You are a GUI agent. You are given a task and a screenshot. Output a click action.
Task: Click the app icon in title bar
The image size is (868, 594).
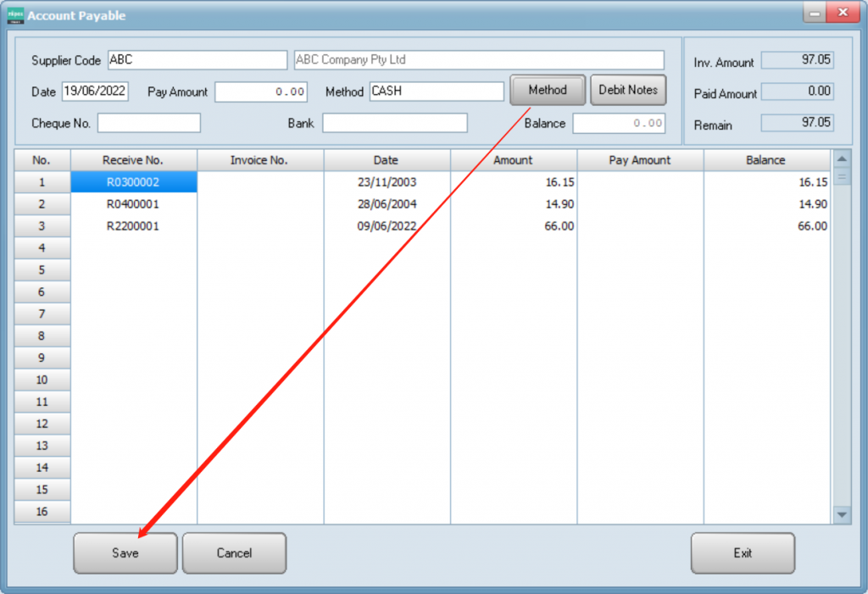[x=15, y=14]
